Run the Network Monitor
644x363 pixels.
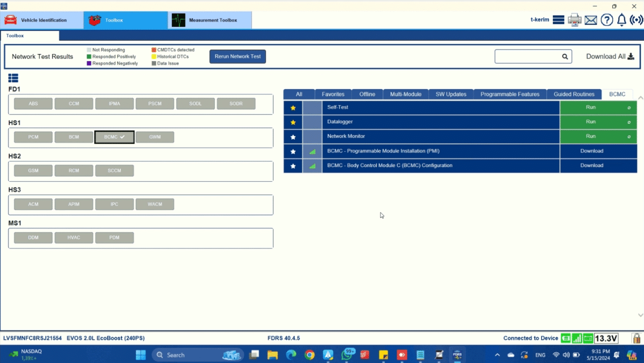tap(598, 137)
